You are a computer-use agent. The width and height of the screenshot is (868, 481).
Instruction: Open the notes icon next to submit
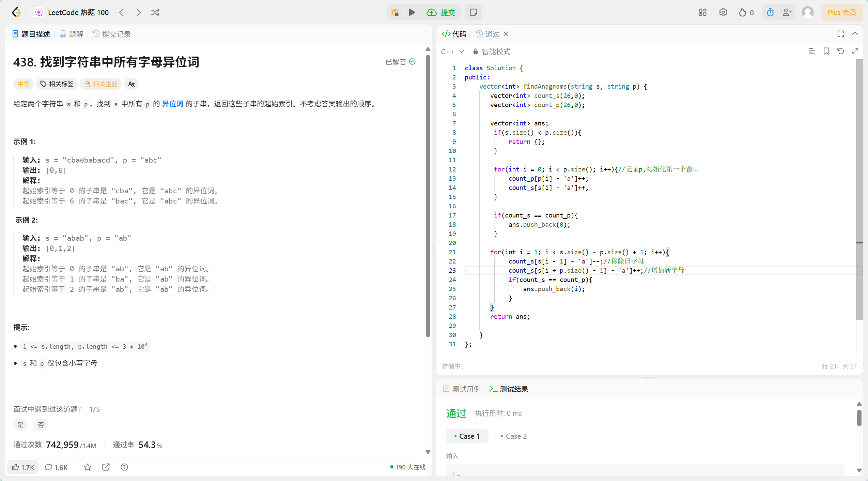point(473,13)
